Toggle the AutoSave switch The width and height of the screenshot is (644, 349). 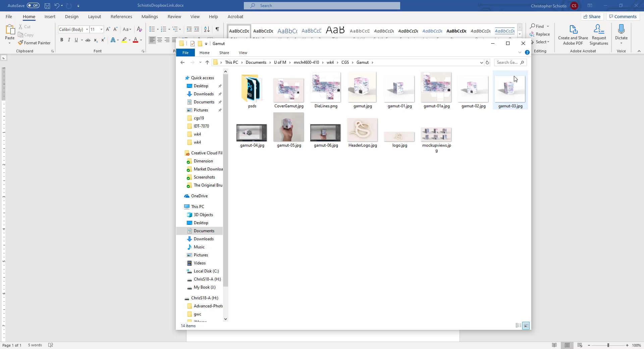coord(33,6)
